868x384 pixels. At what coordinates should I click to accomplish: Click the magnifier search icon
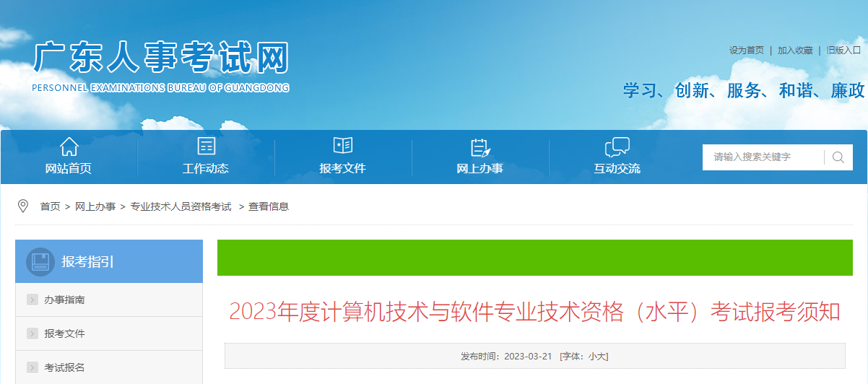(838, 157)
